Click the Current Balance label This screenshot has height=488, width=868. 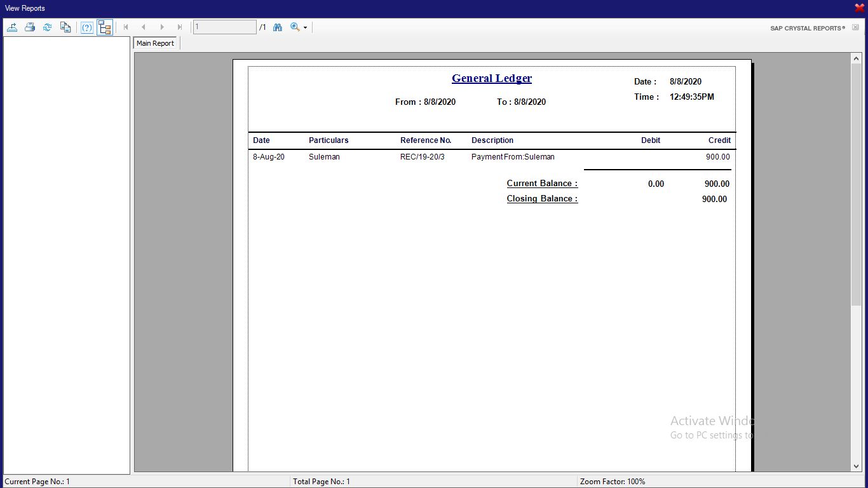pyautogui.click(x=542, y=184)
